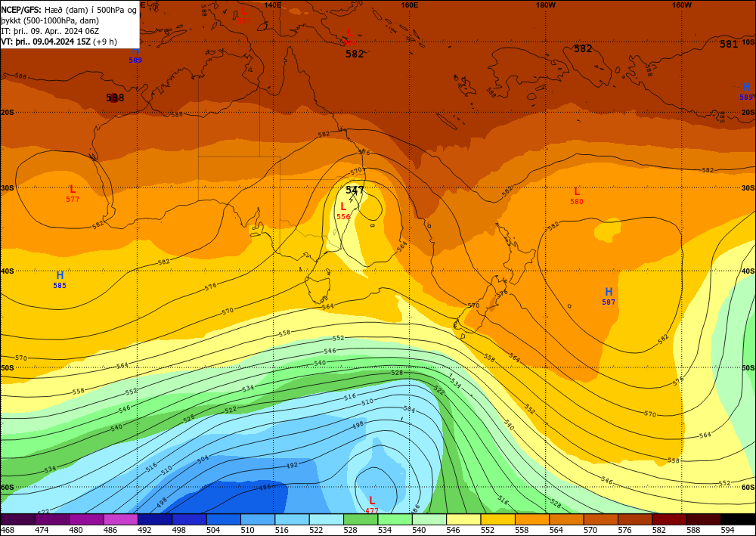Click the 'IT: þri.. 09. Apr.. 2024 06Z' line
This screenshot has width=756, height=536.
50,31
